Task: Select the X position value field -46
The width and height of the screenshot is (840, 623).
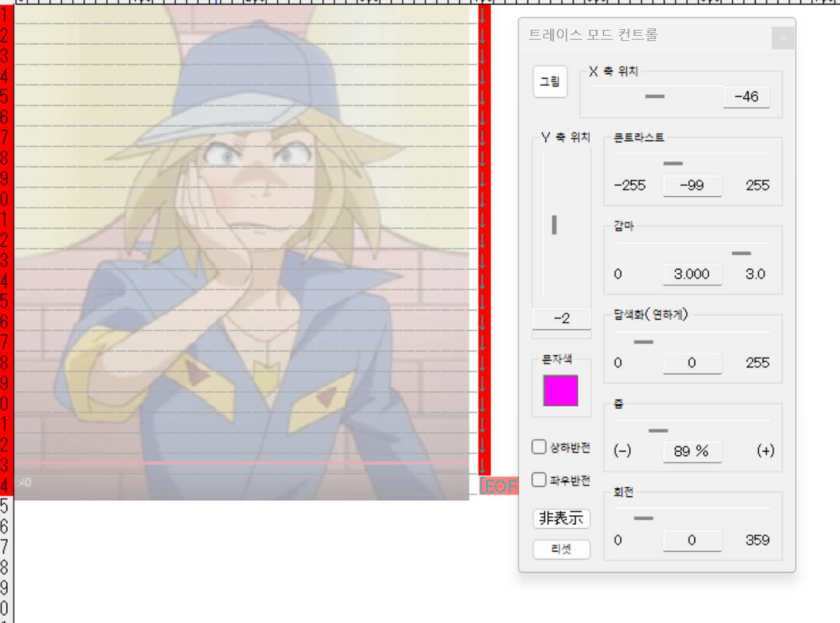Action: pyautogui.click(x=746, y=97)
